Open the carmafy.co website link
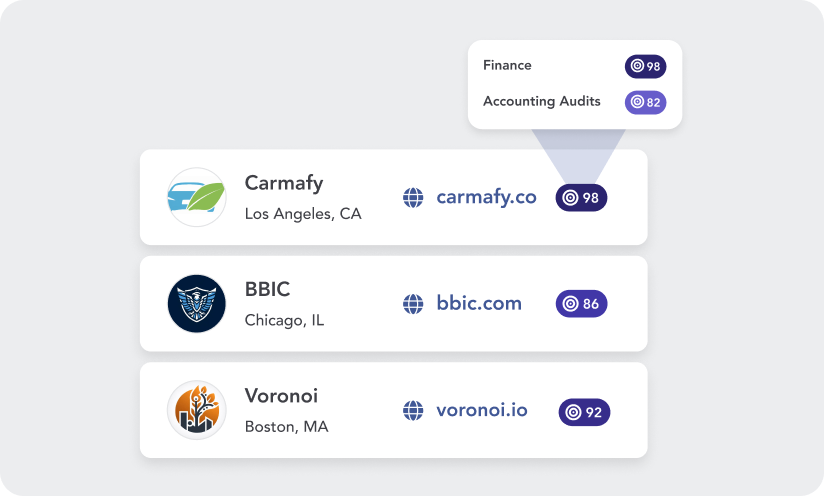824x496 pixels. [486, 197]
